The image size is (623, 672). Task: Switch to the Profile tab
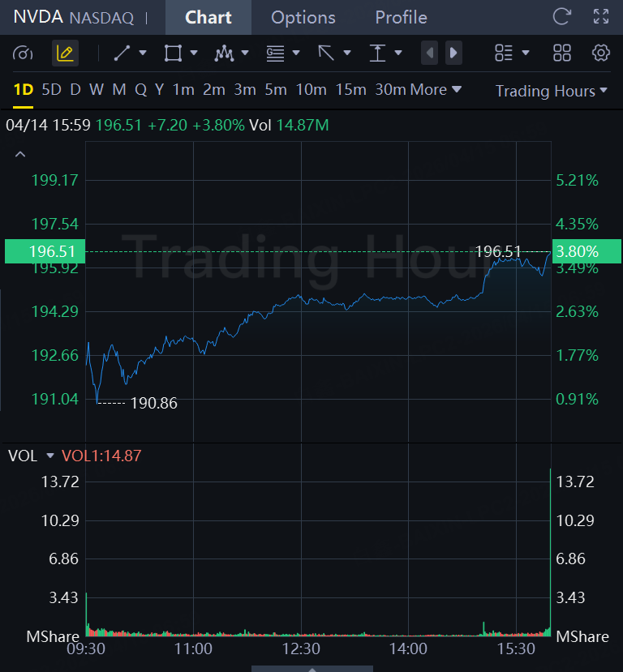tap(401, 18)
